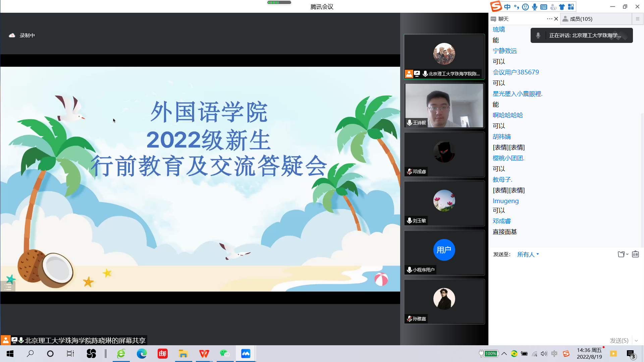The image size is (644, 362).
Task: Select the 北京理工大学珠海学院陈… participant tile
Action: [x=444, y=57]
